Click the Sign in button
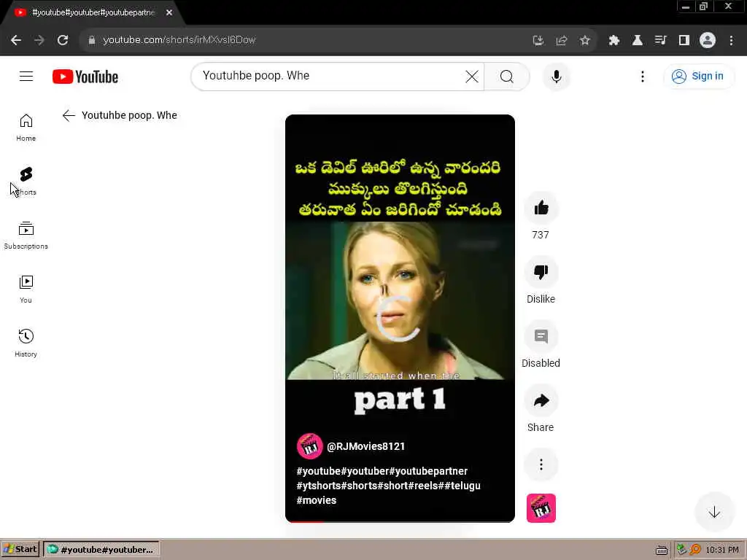Viewport: 747px width, 560px height. pos(698,76)
